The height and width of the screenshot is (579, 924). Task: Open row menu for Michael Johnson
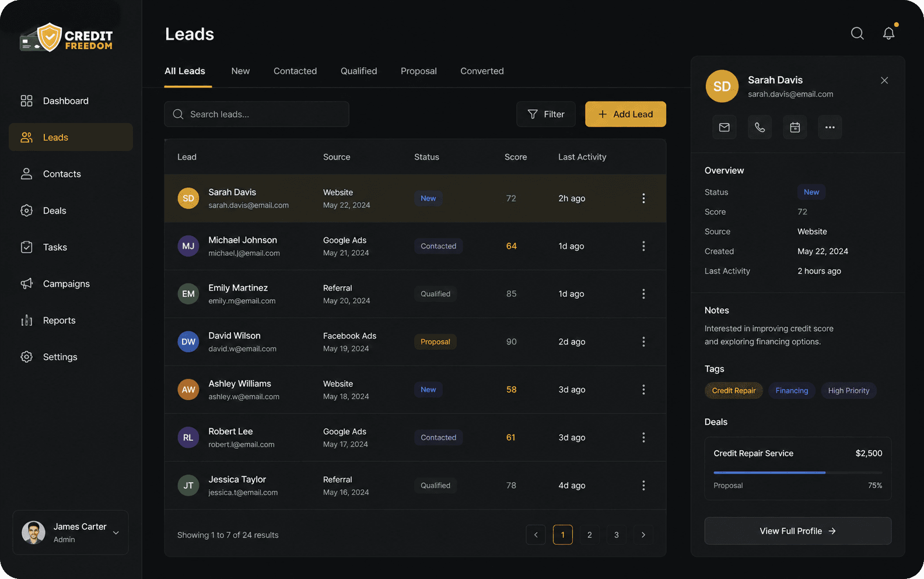point(643,246)
